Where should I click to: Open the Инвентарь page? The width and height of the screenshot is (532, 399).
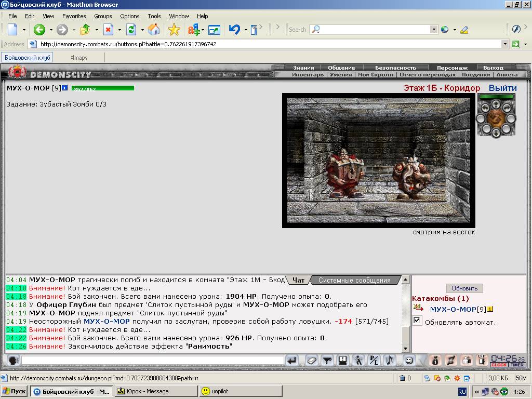tap(308, 75)
